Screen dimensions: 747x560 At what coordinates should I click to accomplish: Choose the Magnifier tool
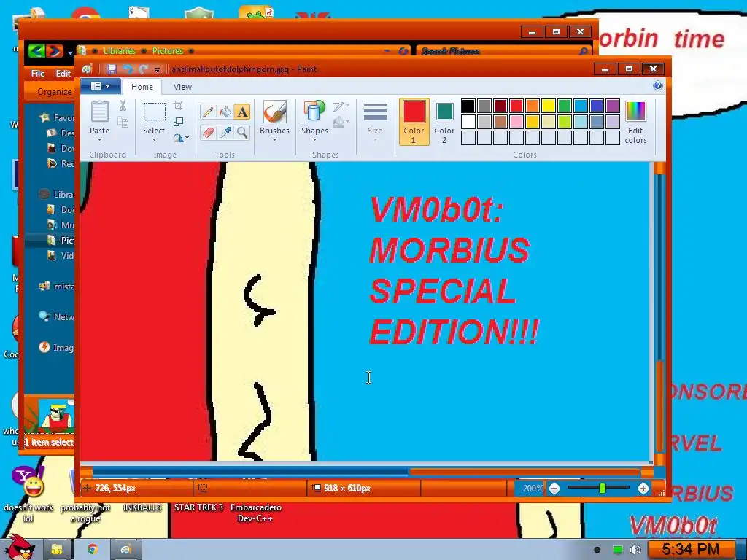coord(242,132)
